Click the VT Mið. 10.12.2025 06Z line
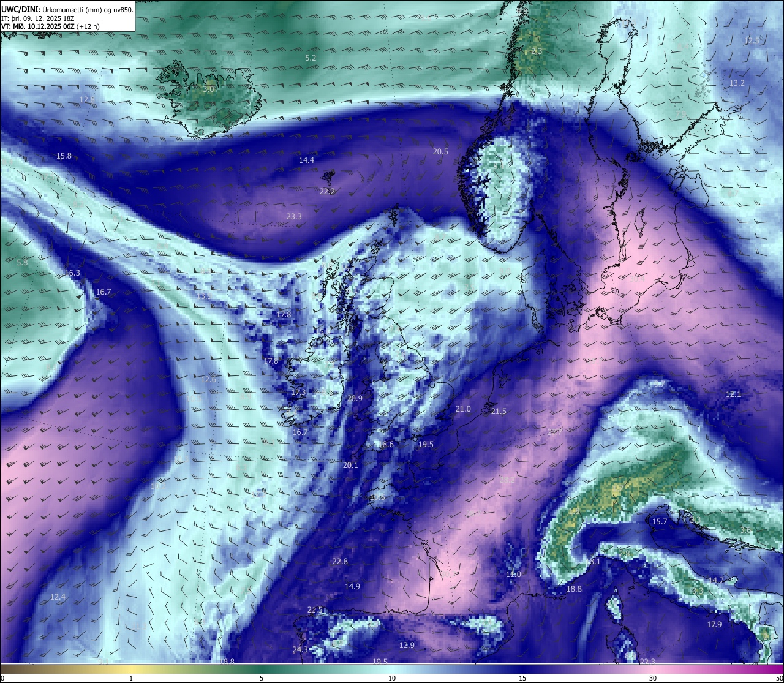 pos(50,26)
